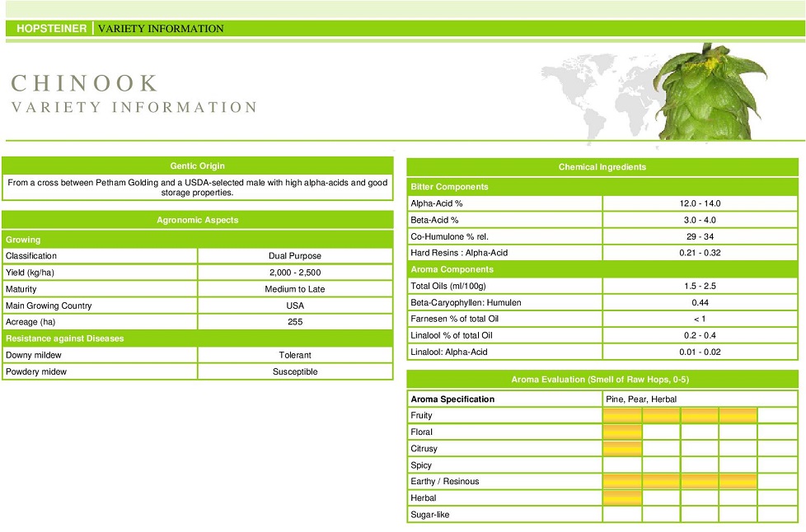Screen dimensions: 806x532
Task: Select the Fruity aroma row label
Action: click(421, 415)
